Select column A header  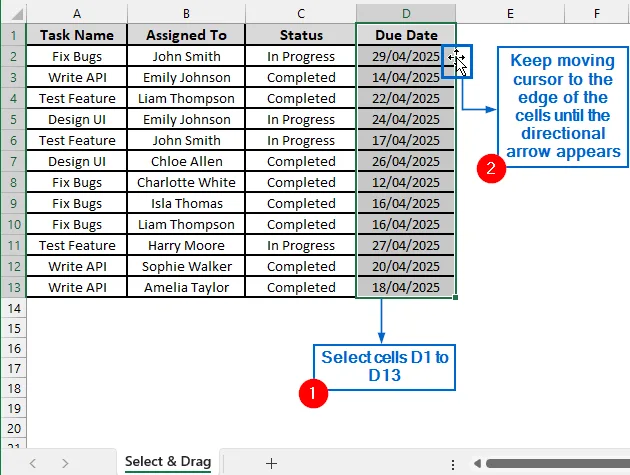click(77, 14)
